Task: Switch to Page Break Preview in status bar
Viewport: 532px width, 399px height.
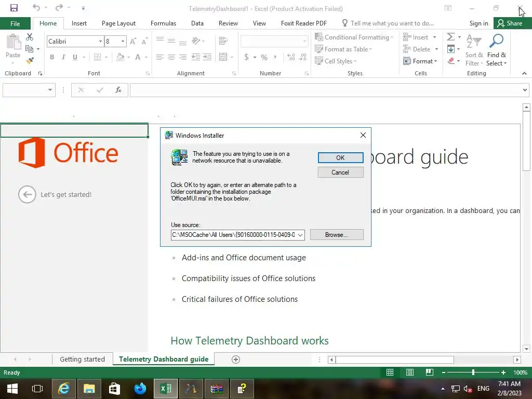Action: click(430, 373)
